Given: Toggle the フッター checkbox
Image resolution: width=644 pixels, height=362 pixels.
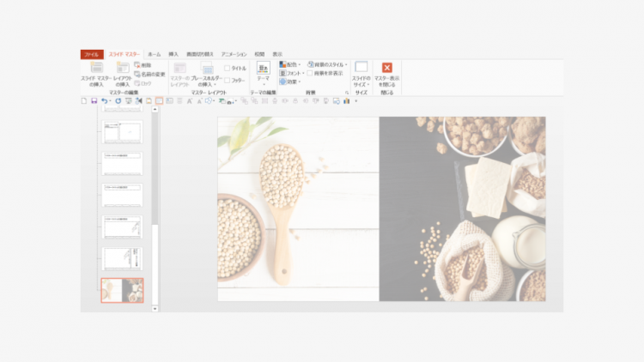Looking at the screenshot, I should point(227,80).
